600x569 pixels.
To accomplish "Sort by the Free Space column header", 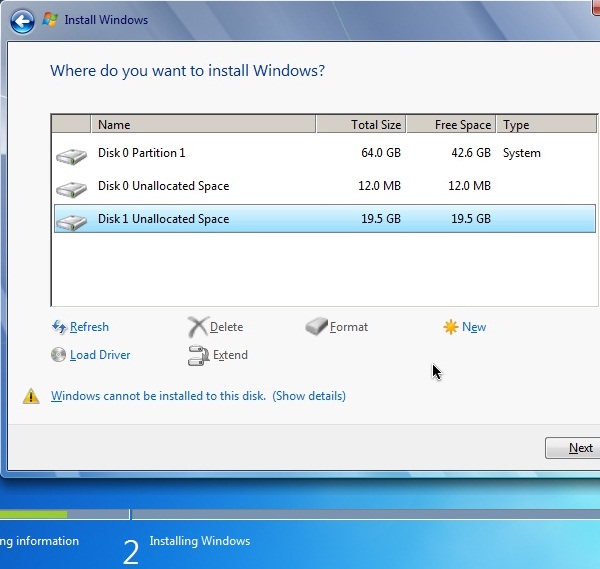I will 451,125.
